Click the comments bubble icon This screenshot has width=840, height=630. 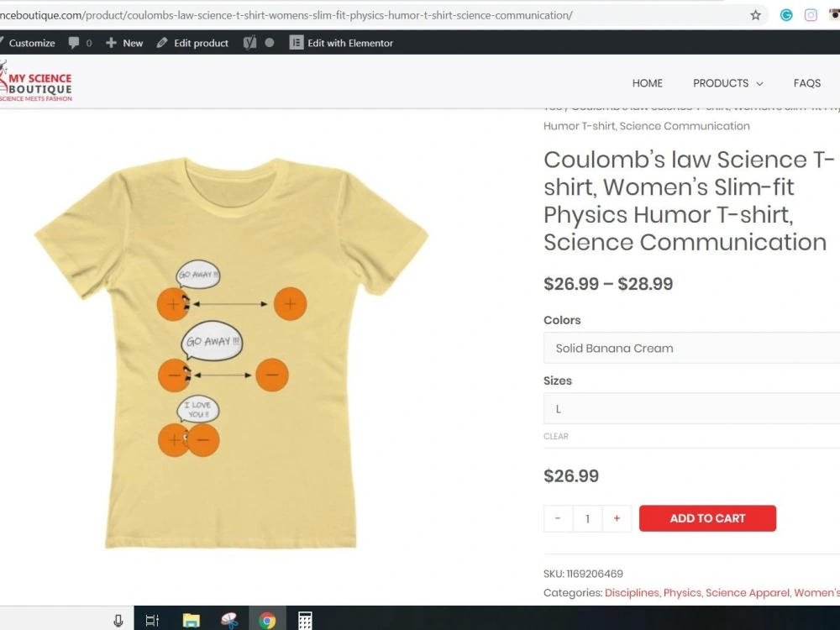point(74,43)
